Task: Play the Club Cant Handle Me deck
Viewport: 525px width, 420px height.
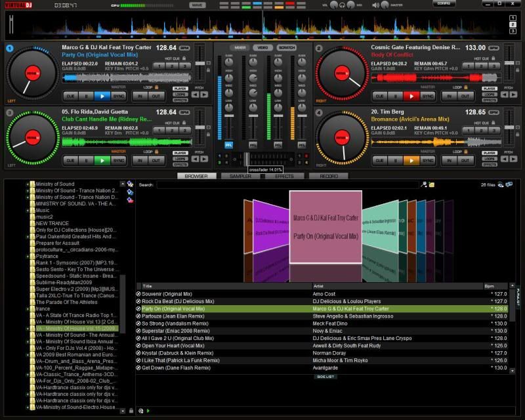Action: [102, 161]
